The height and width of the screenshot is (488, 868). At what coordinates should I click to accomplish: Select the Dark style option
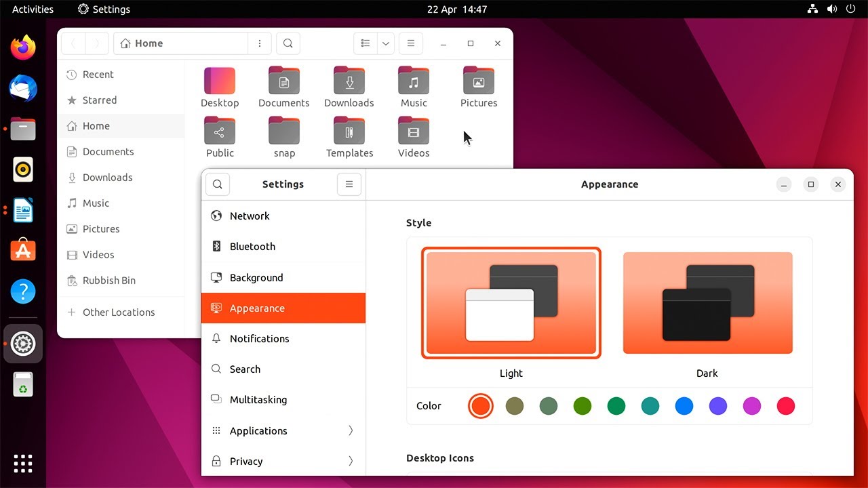tap(707, 303)
